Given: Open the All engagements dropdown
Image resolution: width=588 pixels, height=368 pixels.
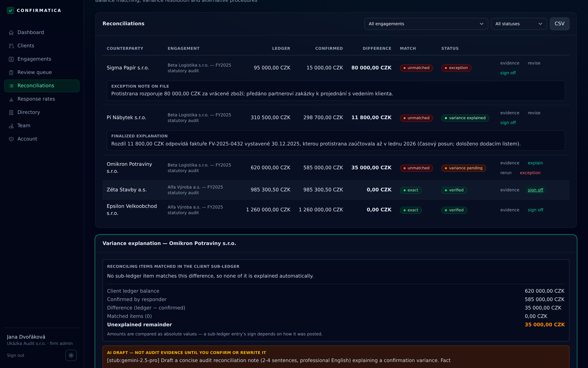Looking at the screenshot, I should [x=426, y=24].
